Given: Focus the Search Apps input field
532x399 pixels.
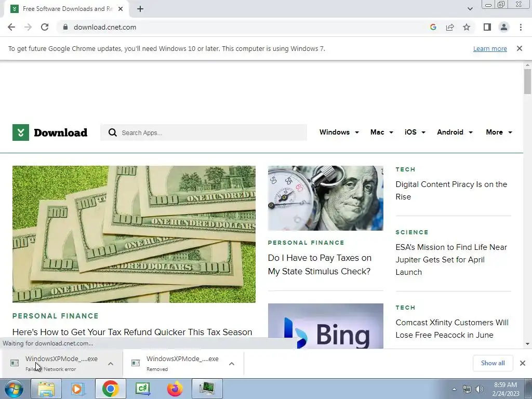Looking at the screenshot, I should [204, 132].
